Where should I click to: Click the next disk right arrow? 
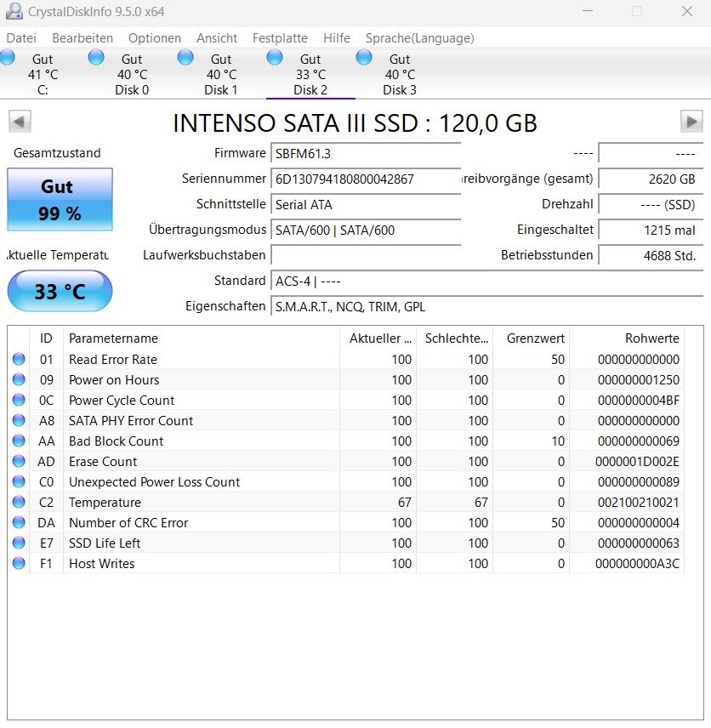(x=691, y=122)
